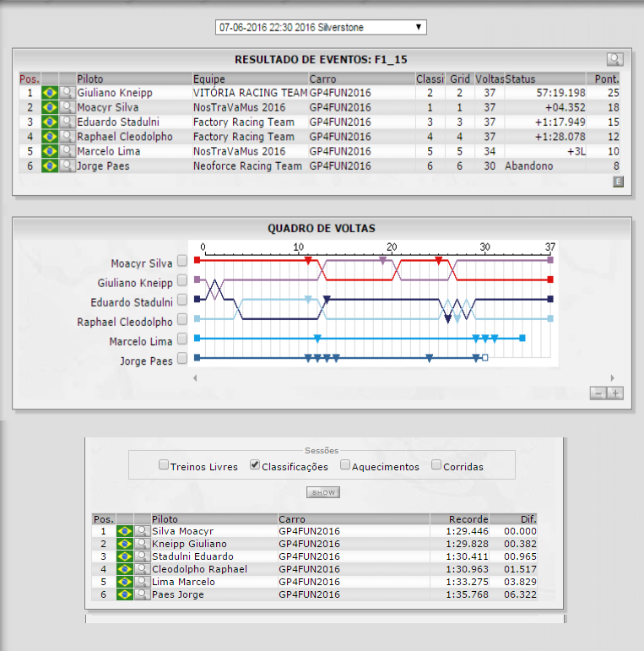Image resolution: width=644 pixels, height=651 pixels.
Task: Click Brazil flag next to Stadulni Eduardo
Action: pyautogui.click(x=125, y=556)
